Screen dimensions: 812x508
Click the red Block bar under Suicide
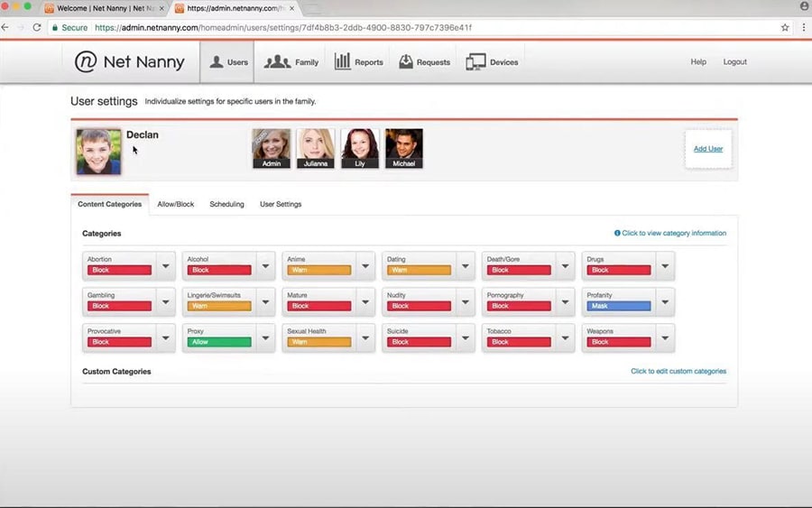tap(419, 342)
